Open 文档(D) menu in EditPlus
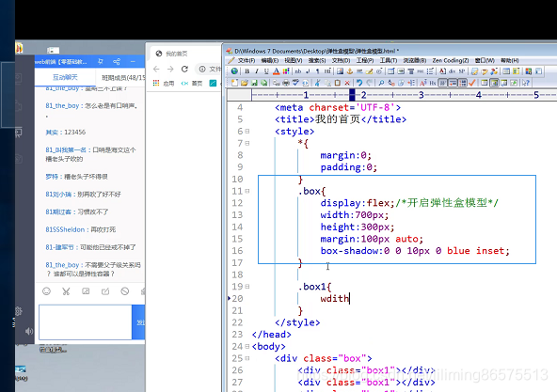The height and width of the screenshot is (392, 557). tap(341, 61)
